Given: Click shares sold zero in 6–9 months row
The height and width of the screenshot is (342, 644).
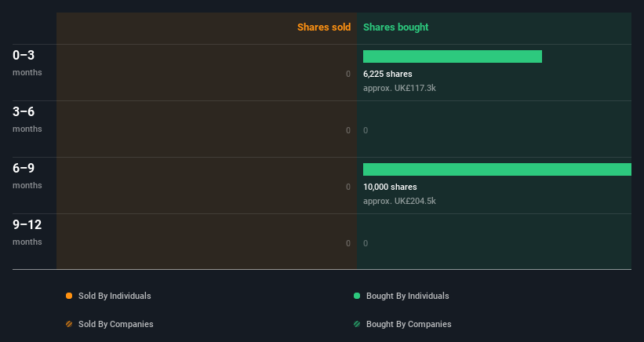Looking at the screenshot, I should tap(348, 187).
